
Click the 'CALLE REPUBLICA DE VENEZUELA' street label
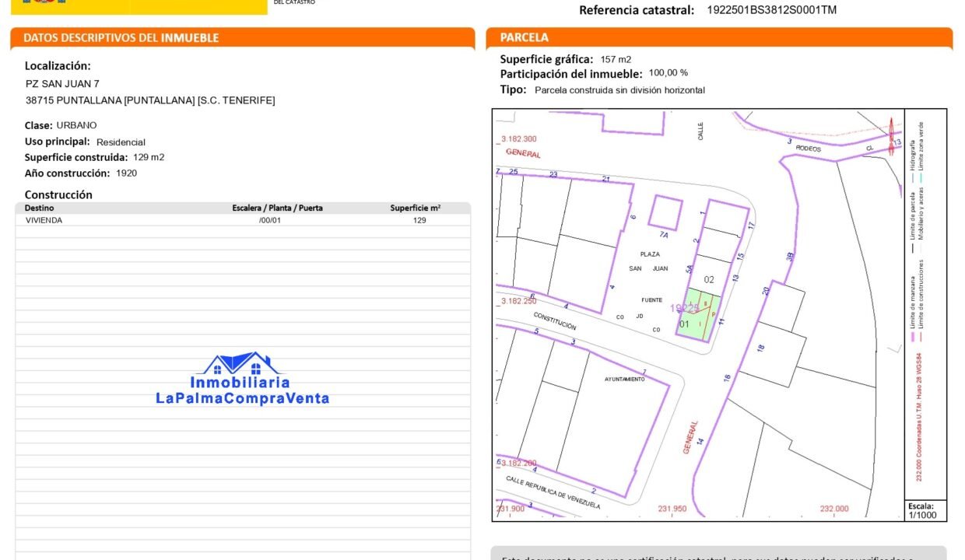click(553, 492)
